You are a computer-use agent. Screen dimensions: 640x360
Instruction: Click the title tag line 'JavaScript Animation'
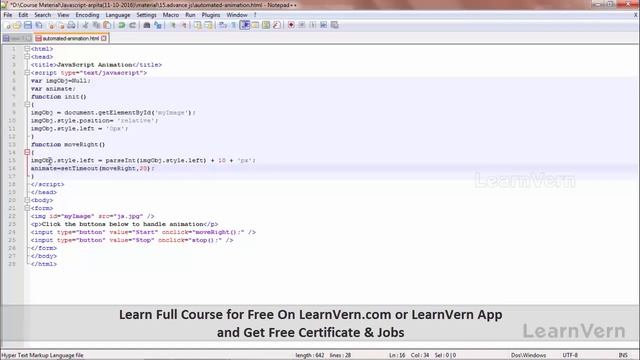pos(96,64)
